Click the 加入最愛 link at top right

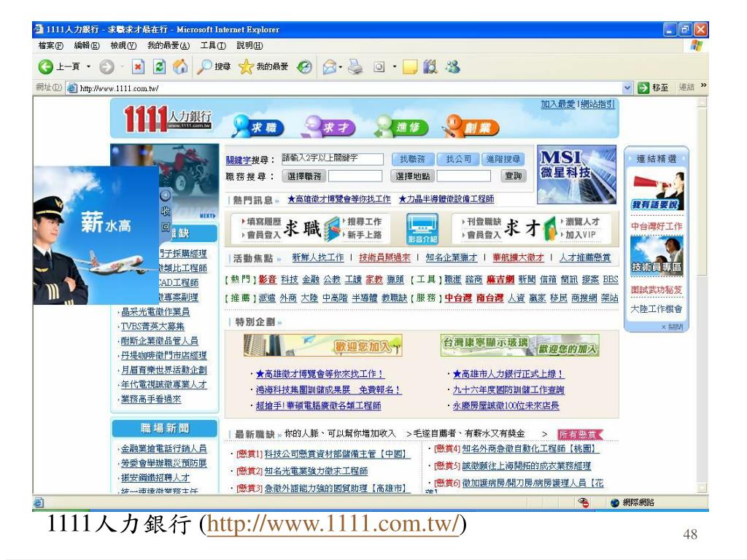(x=558, y=104)
